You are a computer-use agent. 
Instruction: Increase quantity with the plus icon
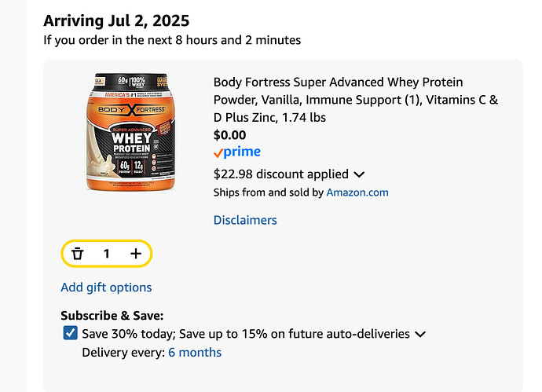[136, 254]
